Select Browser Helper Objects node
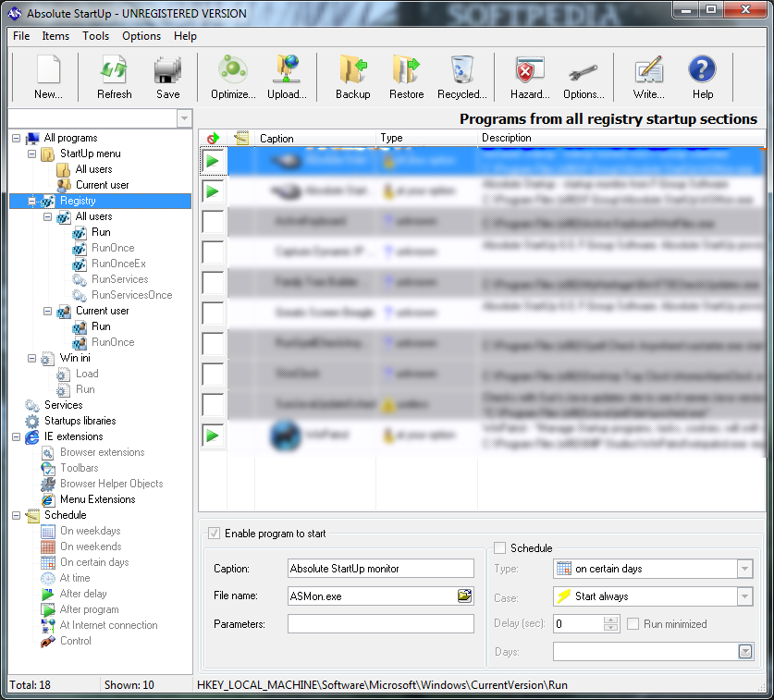The height and width of the screenshot is (700, 774). (112, 484)
